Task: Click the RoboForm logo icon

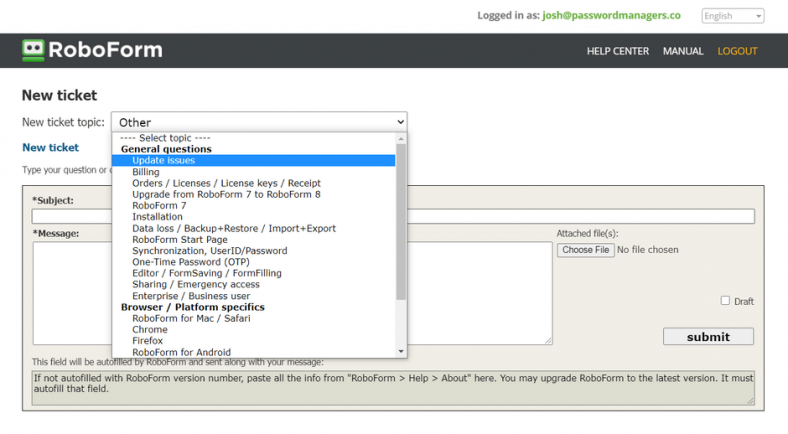Action: tap(34, 50)
